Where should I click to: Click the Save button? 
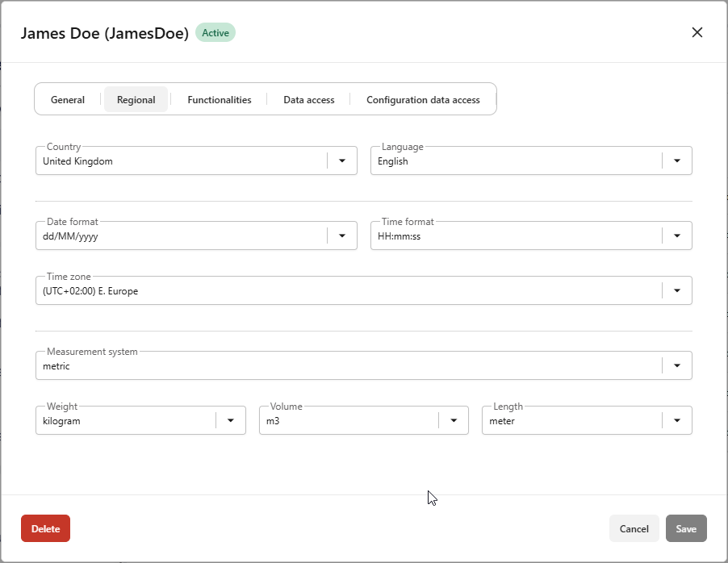pyautogui.click(x=686, y=528)
